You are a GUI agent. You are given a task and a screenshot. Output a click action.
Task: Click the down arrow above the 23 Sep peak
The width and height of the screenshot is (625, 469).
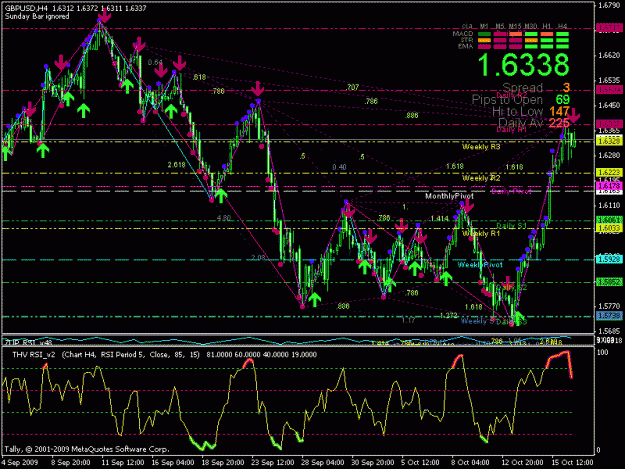click(258, 88)
